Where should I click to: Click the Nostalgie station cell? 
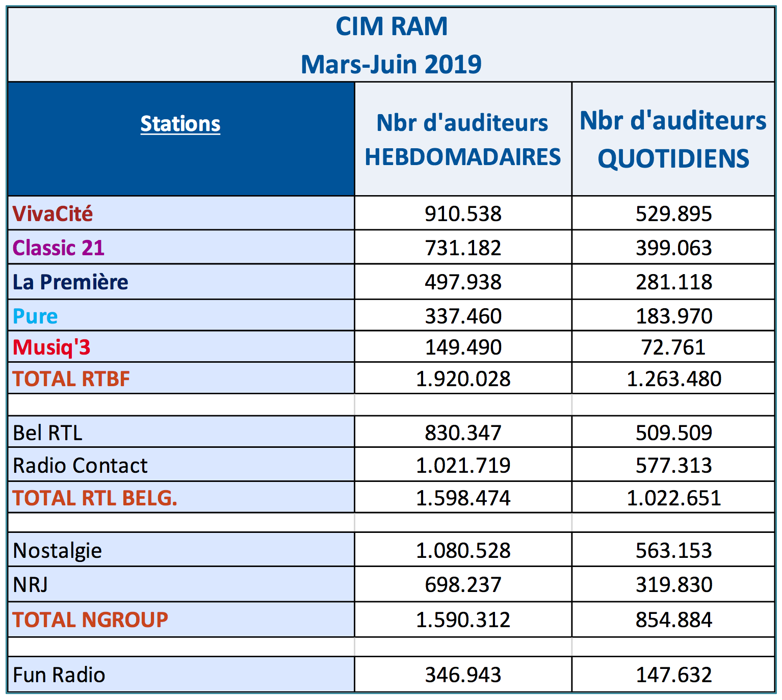click(x=57, y=550)
